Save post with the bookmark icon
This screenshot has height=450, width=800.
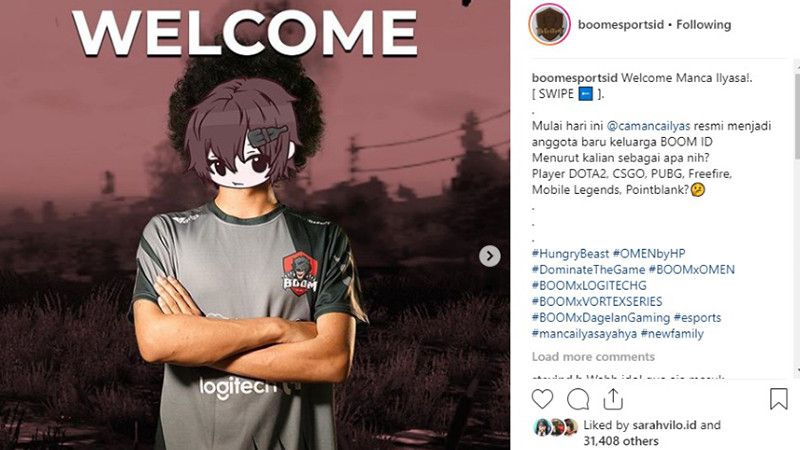tap(779, 399)
